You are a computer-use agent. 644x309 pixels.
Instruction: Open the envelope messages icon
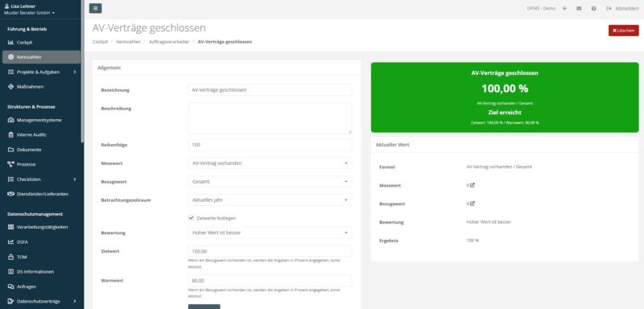click(x=579, y=8)
